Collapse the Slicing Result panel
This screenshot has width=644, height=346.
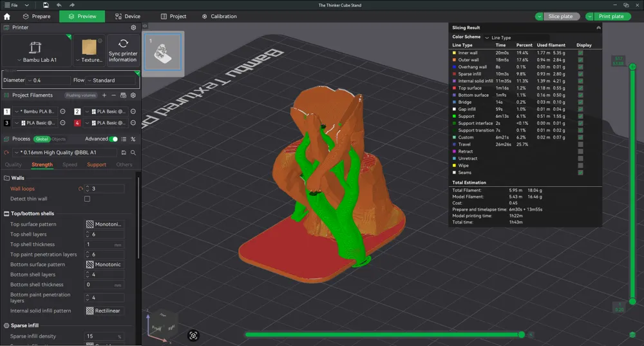598,28
